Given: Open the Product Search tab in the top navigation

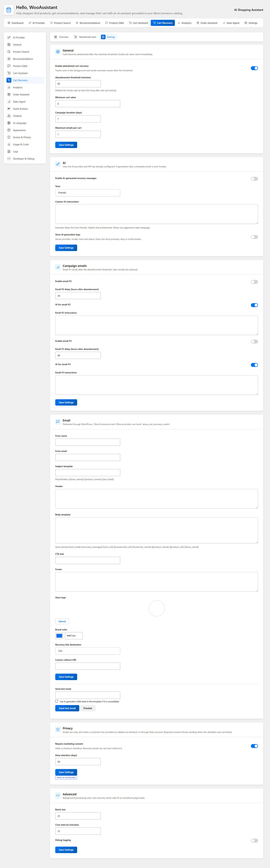Looking at the screenshot, I should coord(60,23).
